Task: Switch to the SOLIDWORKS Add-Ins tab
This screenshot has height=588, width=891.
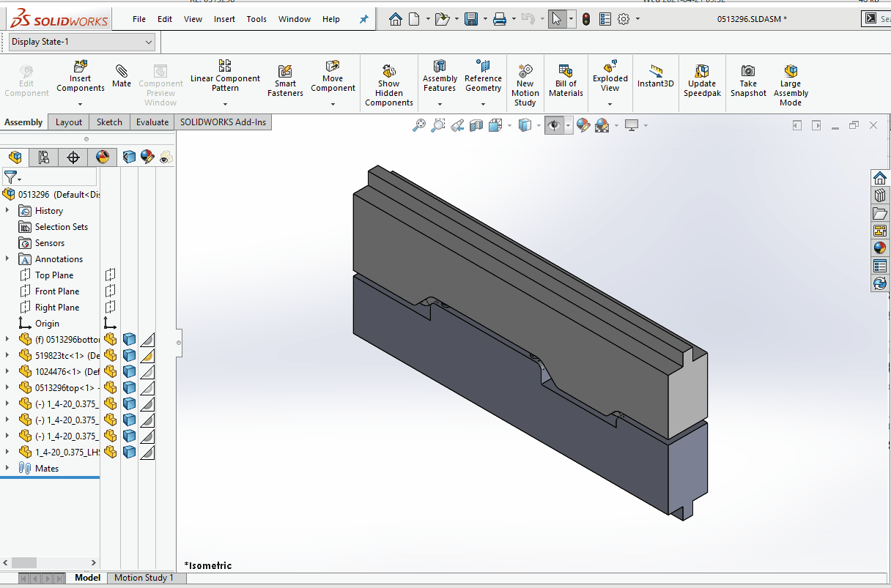Action: 223,122
